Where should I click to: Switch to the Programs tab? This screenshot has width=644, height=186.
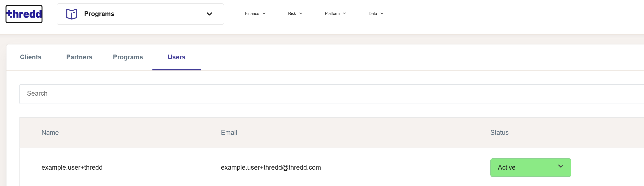[128, 57]
